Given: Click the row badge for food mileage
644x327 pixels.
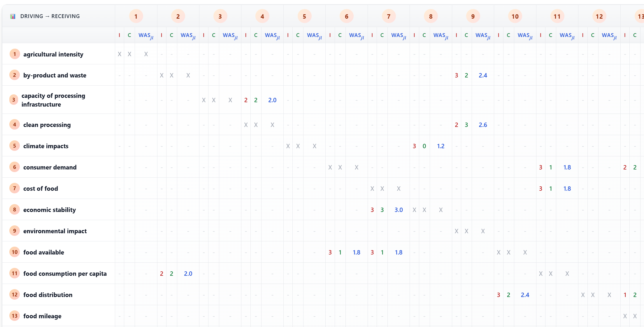Looking at the screenshot, I should coord(15,316).
